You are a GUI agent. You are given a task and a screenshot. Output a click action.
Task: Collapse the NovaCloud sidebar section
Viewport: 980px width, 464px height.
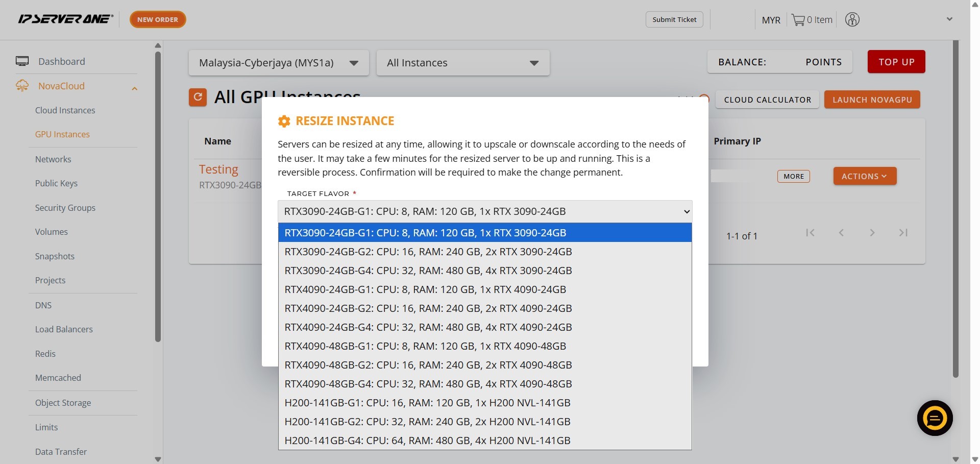point(134,88)
